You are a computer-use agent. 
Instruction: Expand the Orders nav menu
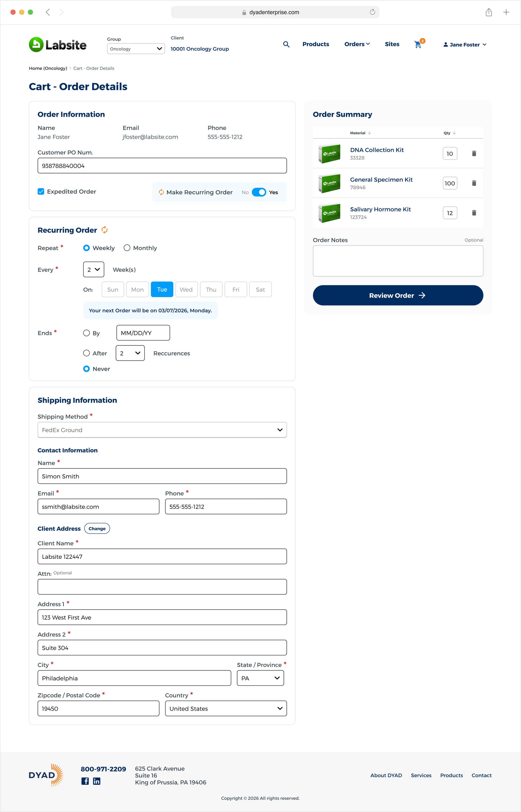(357, 44)
